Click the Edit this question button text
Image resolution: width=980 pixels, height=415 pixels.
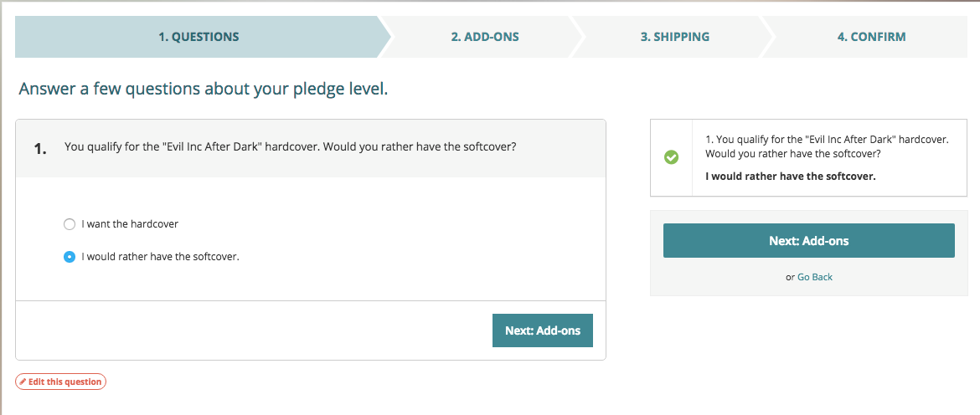(64, 382)
